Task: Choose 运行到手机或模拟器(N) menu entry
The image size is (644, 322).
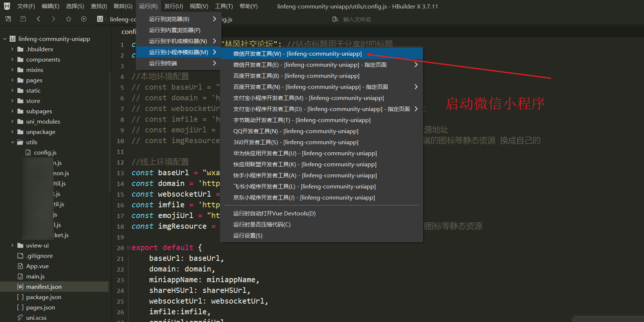Action: (x=178, y=41)
